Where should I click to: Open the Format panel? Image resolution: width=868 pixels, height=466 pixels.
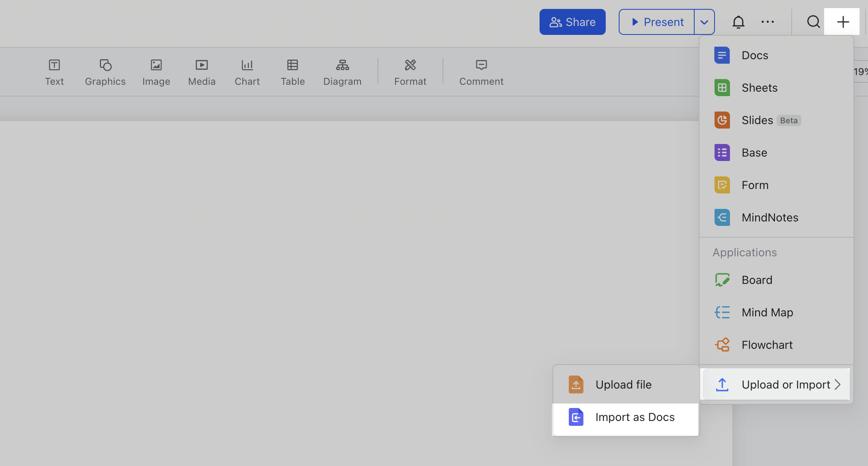pyautogui.click(x=410, y=72)
